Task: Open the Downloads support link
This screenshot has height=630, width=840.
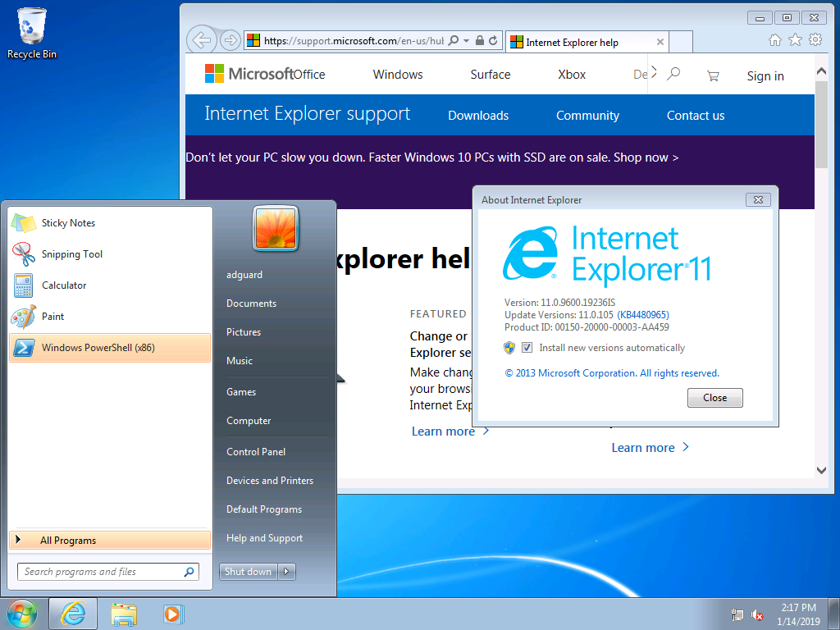Action: tap(478, 115)
